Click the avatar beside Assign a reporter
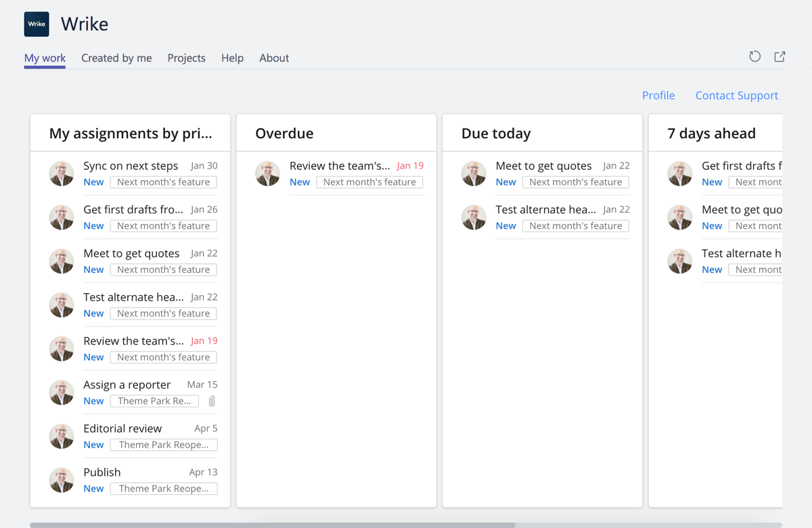The height and width of the screenshot is (528, 812). pyautogui.click(x=62, y=392)
